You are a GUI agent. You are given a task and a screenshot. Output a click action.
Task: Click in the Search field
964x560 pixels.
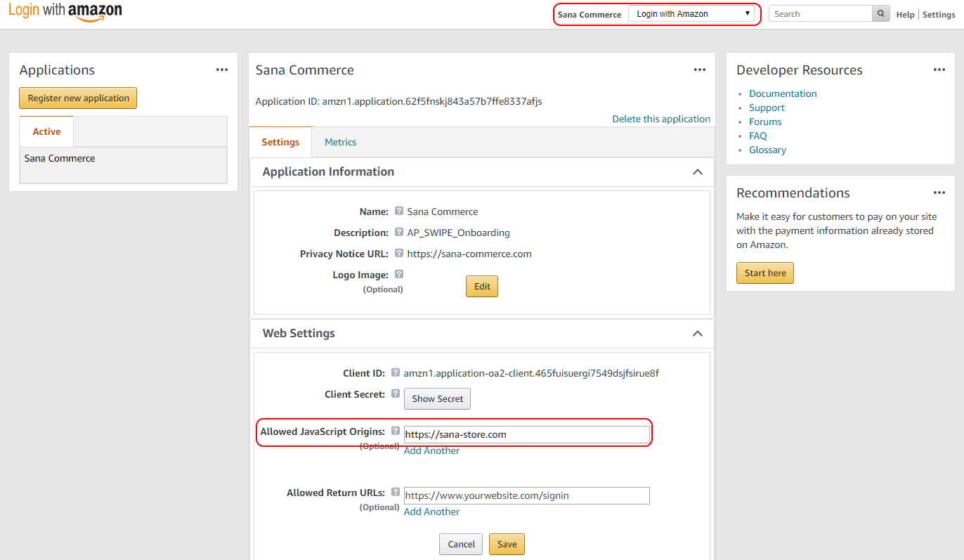point(821,14)
